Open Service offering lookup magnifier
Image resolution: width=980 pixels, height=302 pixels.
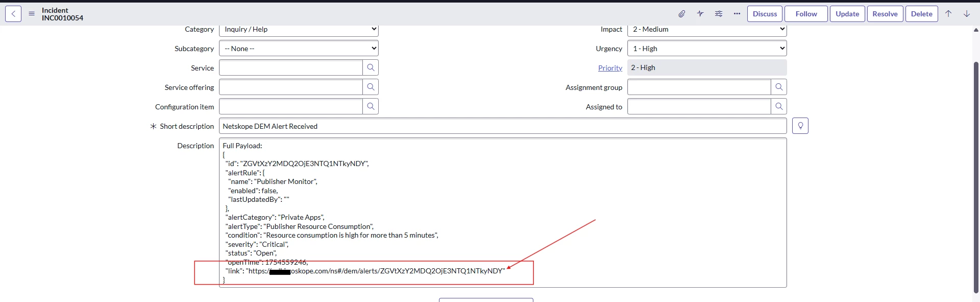371,87
